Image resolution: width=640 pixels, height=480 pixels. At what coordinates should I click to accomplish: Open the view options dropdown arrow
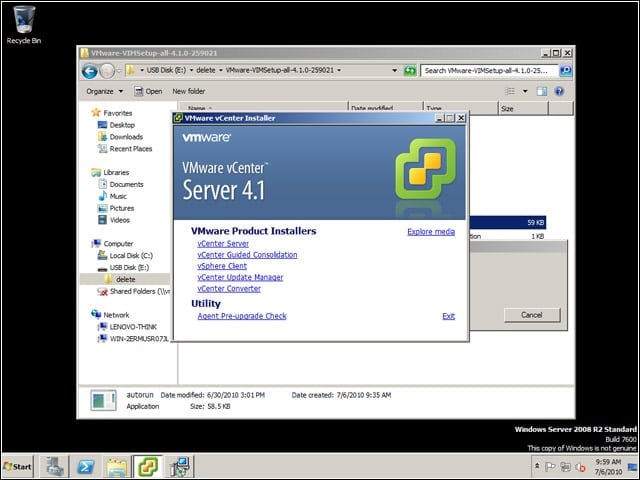coord(525,91)
